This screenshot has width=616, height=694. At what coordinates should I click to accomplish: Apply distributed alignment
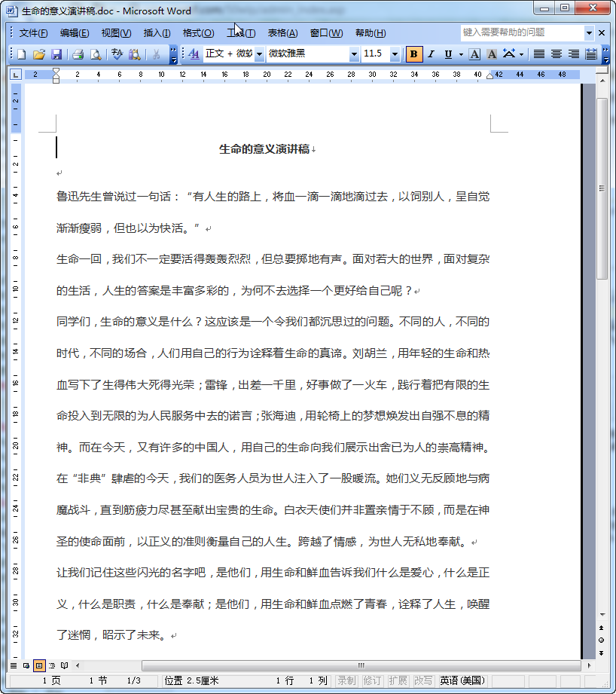pyautogui.click(x=591, y=54)
